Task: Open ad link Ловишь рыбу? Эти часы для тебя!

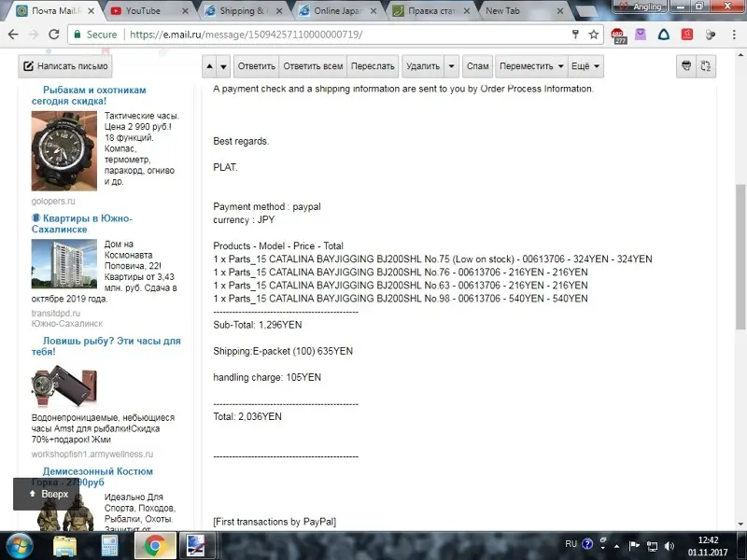Action: coord(106,346)
